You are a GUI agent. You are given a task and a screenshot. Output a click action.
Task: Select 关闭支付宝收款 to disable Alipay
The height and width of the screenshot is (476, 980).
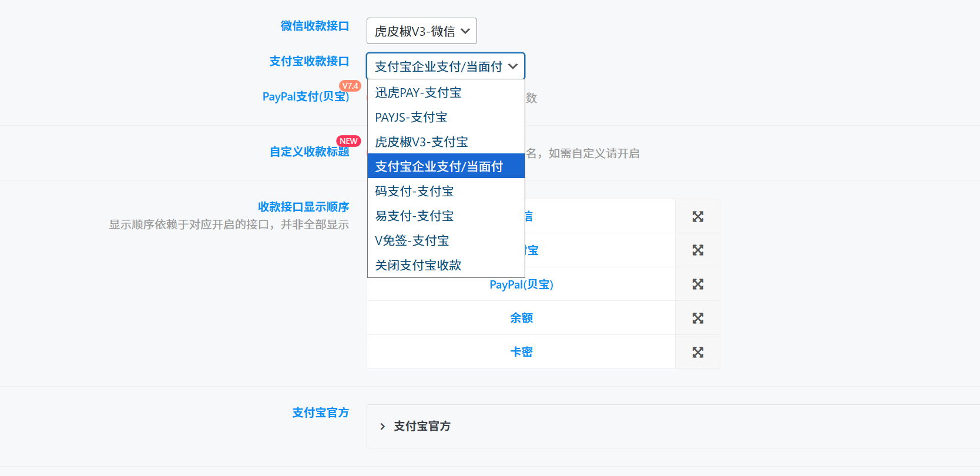point(418,266)
